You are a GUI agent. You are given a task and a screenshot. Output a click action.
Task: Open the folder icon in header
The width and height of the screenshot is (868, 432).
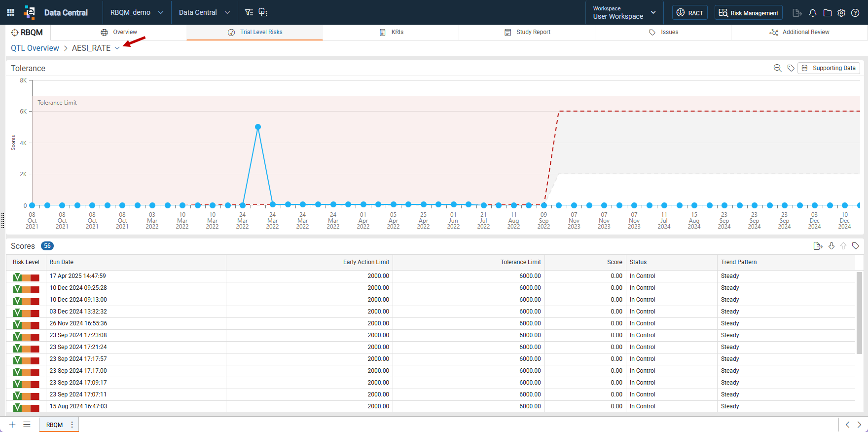pos(828,13)
